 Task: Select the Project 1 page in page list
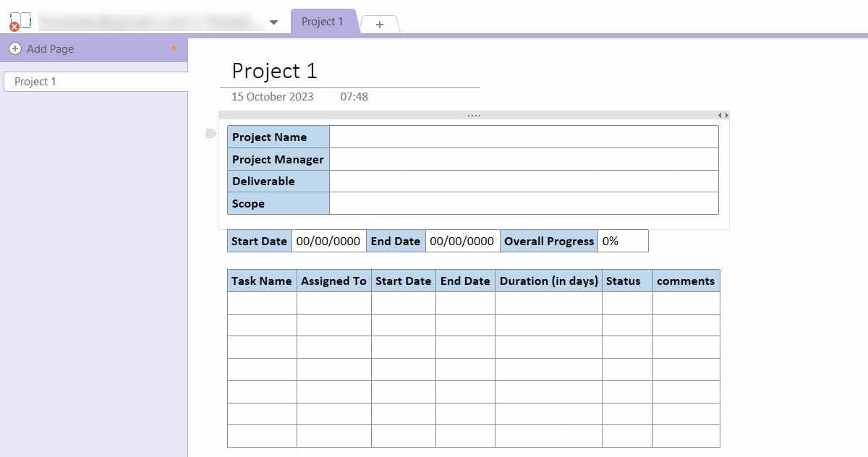click(95, 82)
